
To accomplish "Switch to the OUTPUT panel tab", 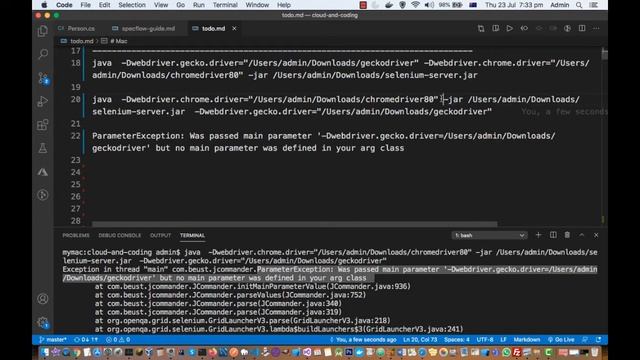I will [x=160, y=236].
